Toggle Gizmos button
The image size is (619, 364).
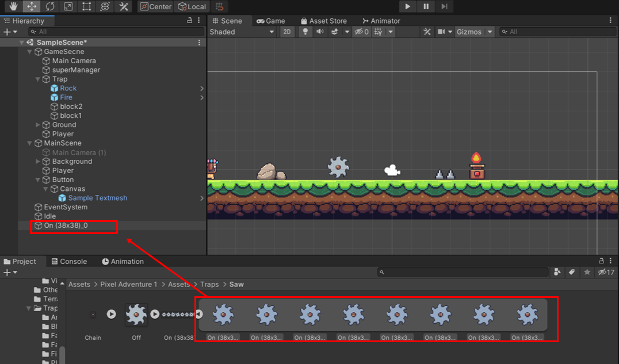(x=469, y=32)
